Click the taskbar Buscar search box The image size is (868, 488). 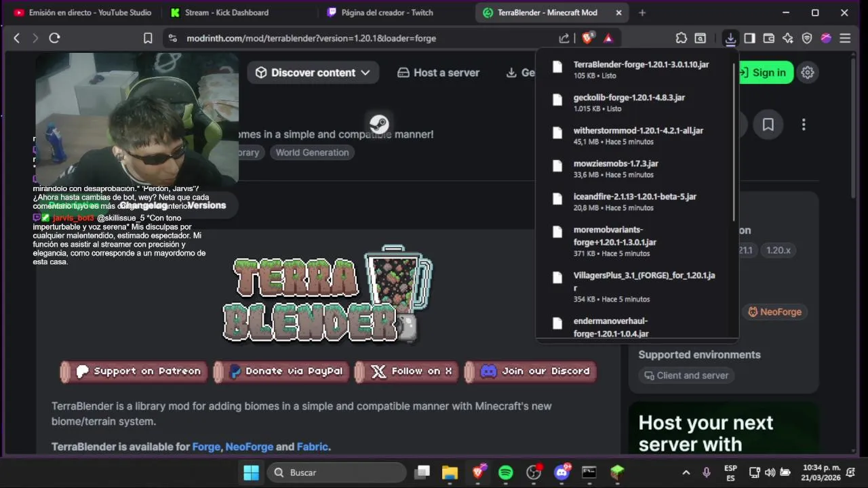[337, 472]
